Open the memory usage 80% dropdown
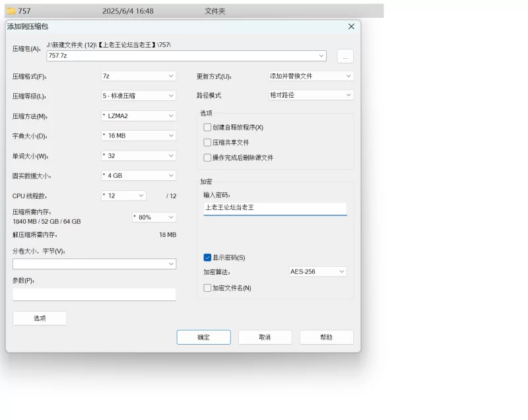 pos(154,217)
